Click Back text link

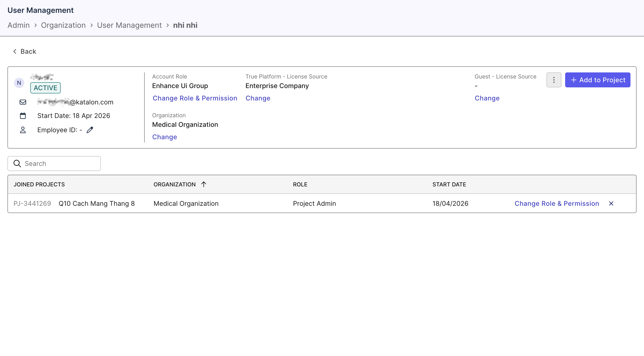point(28,51)
